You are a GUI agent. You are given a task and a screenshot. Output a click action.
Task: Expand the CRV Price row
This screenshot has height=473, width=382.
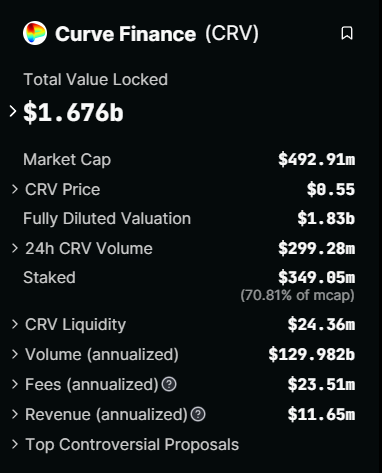point(14,189)
